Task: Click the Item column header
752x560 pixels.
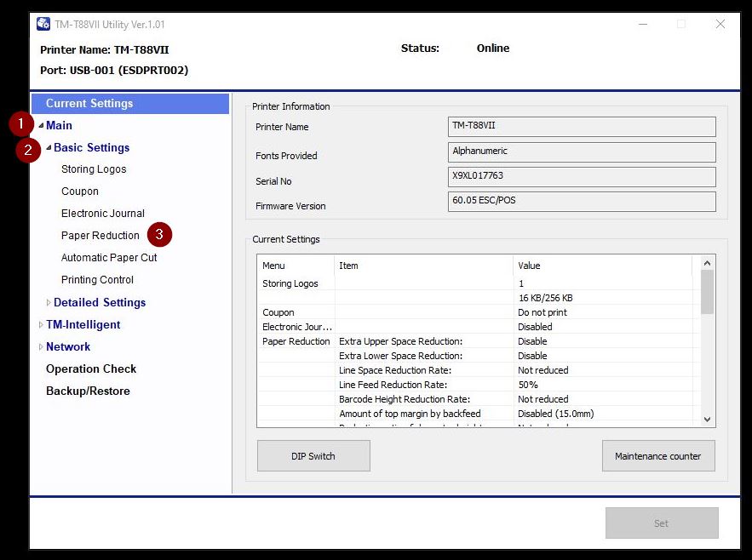Action: pos(423,266)
